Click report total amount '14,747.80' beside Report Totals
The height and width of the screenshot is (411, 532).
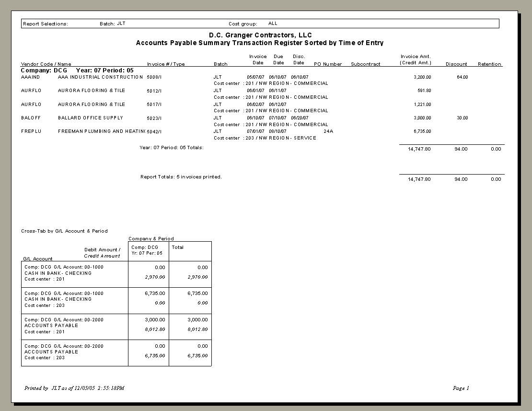pos(419,179)
